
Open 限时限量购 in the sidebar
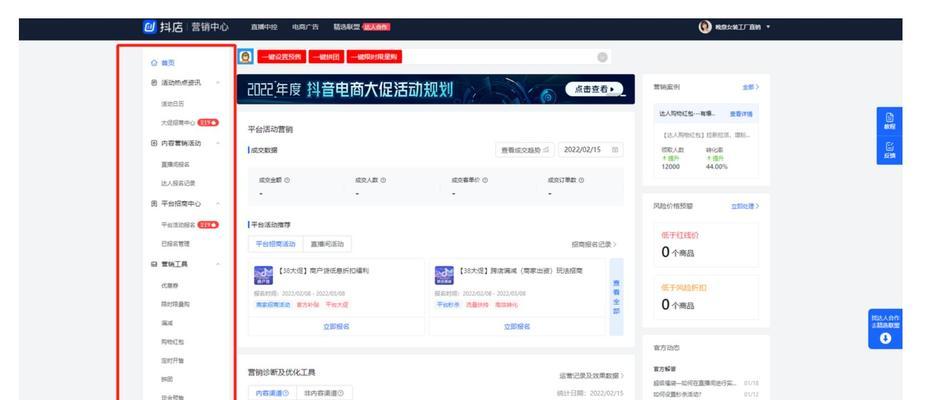point(175,303)
